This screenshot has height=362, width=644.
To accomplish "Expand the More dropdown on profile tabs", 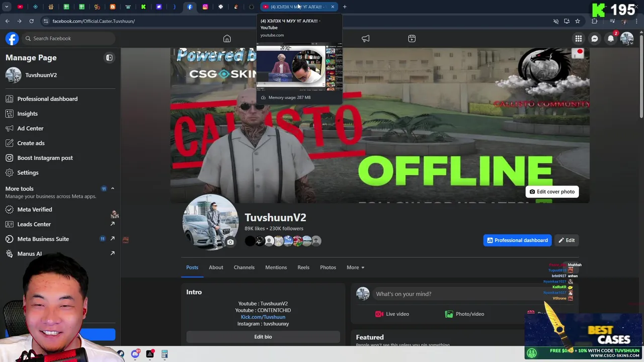I will click(x=355, y=267).
